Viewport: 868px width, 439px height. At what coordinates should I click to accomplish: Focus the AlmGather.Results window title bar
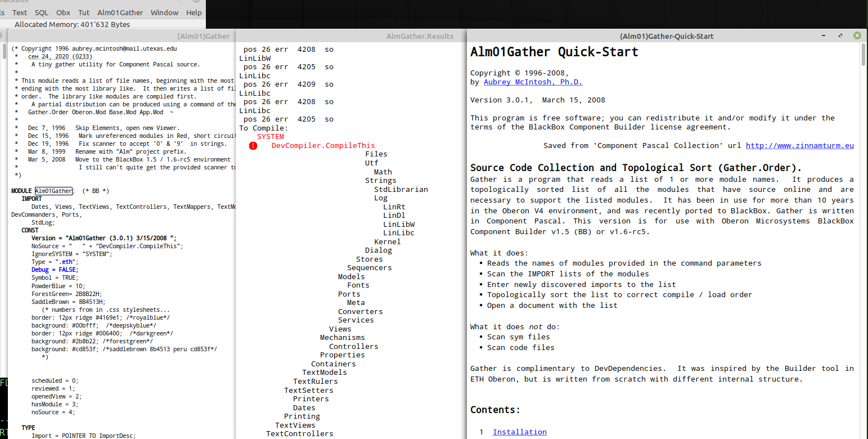[351, 36]
